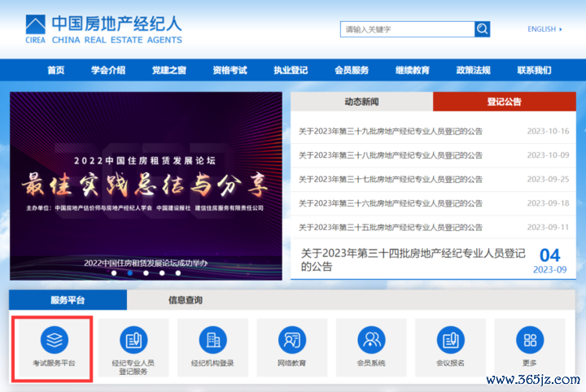
Task: Open the 网络教育 online education icon
Action: [x=292, y=340]
